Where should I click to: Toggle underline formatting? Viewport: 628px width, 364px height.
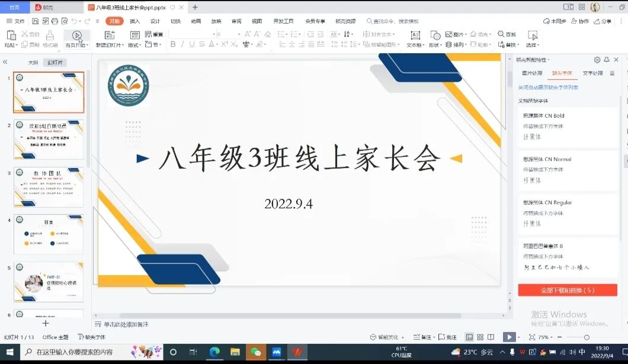tap(191, 44)
